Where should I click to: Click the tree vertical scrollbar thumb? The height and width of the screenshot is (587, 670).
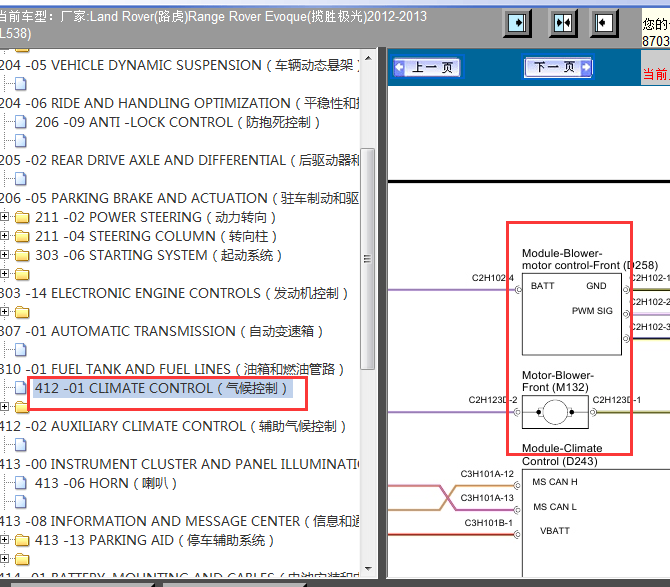tap(367, 259)
